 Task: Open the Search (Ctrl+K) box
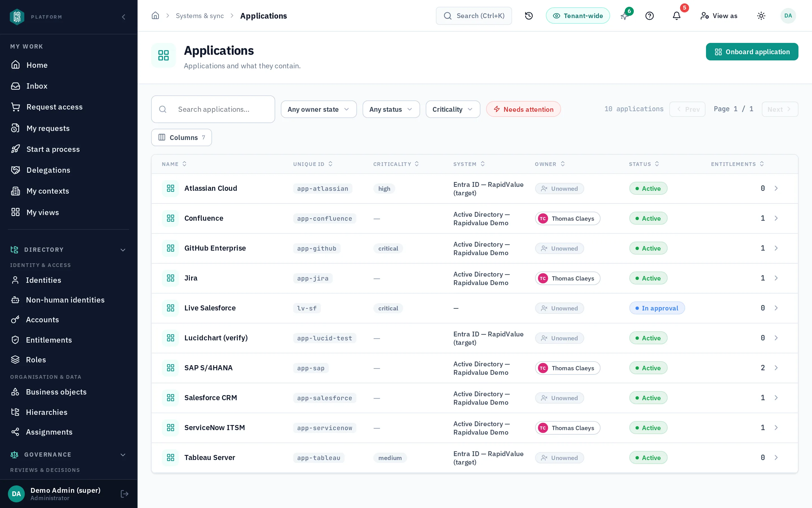pos(474,16)
